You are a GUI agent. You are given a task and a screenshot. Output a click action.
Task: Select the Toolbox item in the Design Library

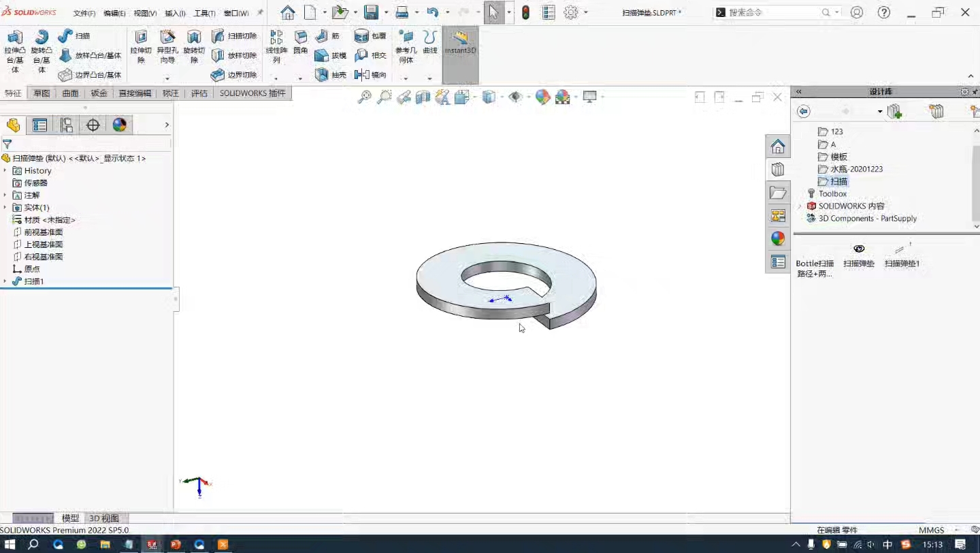tap(831, 193)
